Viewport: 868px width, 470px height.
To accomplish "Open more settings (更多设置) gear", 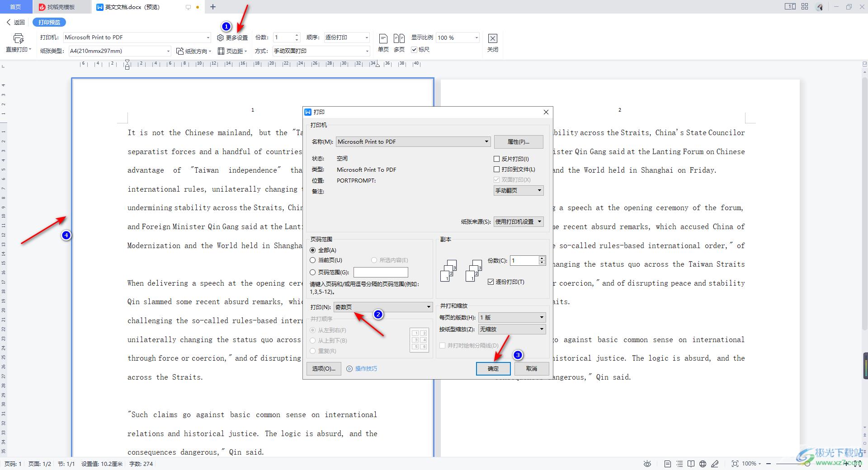I will (232, 38).
